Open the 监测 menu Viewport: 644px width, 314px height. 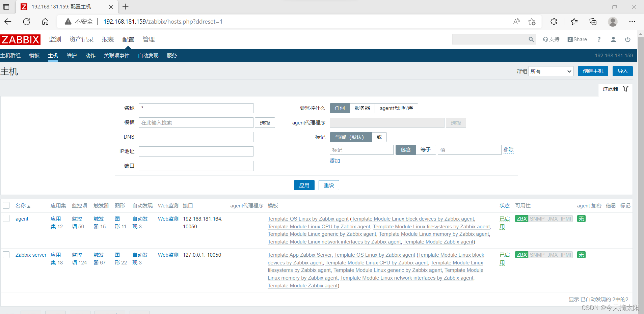[55, 39]
